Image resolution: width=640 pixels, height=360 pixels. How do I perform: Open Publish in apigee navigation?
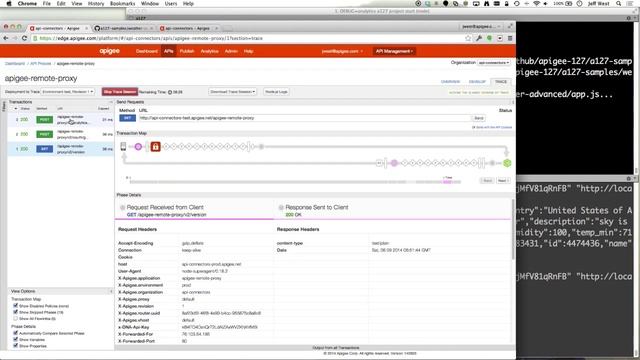coord(187,51)
